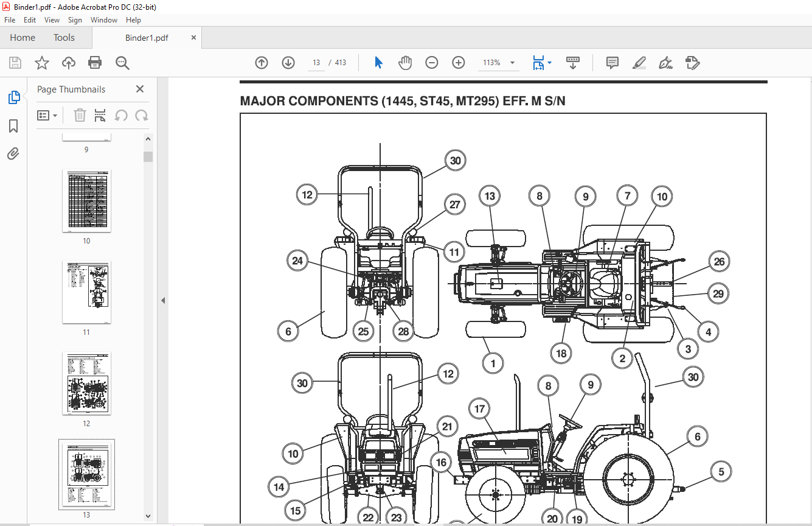Delete the selected page with the trash icon
Image resolution: width=812 pixels, height=526 pixels.
pyautogui.click(x=80, y=115)
